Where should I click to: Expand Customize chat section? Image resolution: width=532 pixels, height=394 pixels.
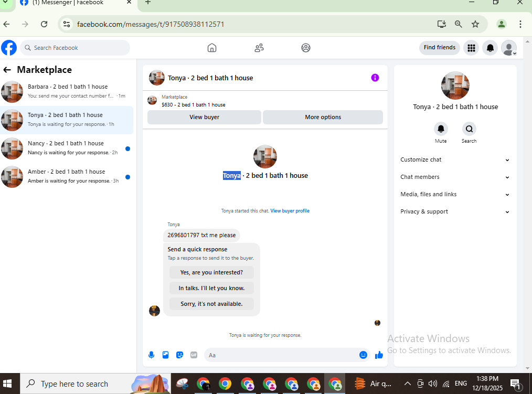click(455, 160)
